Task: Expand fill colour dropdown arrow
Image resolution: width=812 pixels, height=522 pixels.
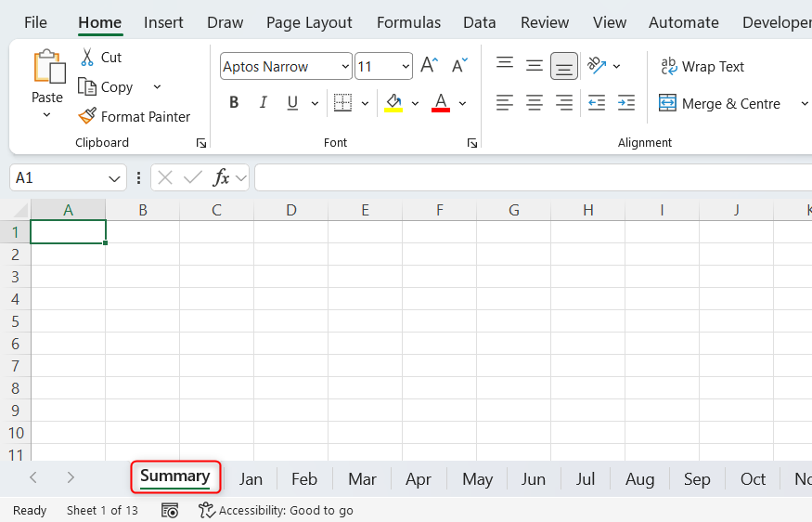Action: 415,103
